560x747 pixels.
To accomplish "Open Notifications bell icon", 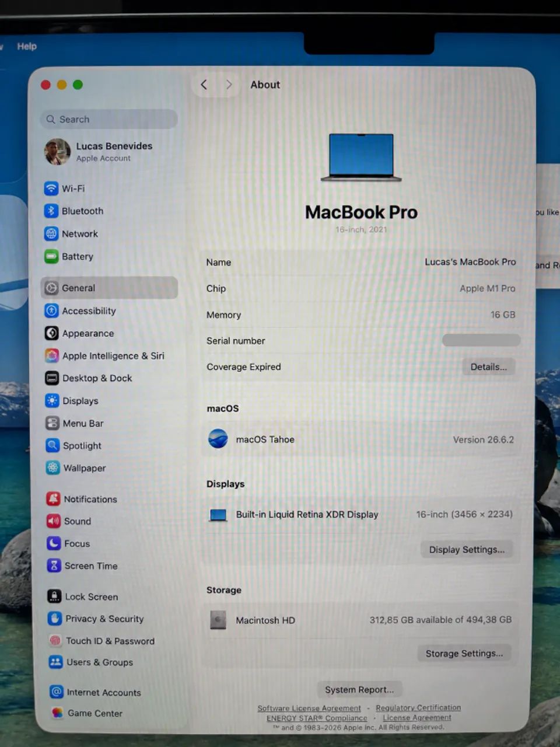I will 54,499.
